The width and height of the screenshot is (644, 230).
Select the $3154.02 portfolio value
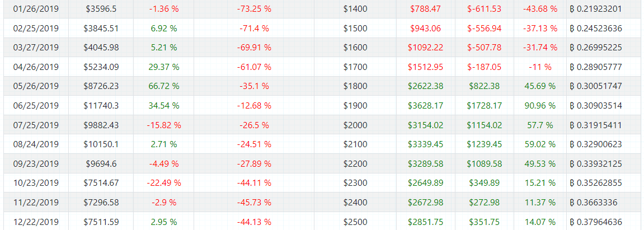click(x=425, y=125)
